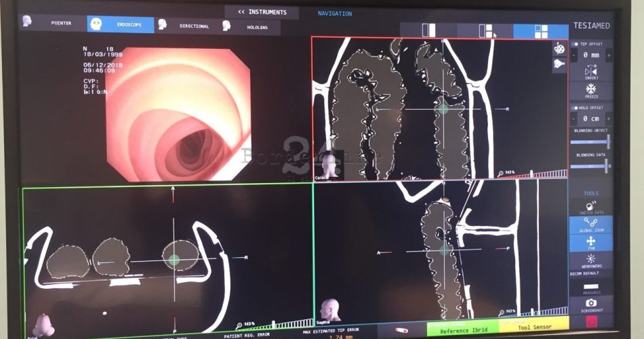Image resolution: width=644 pixels, height=339 pixels.
Task: Click the Navigation label
Action: pos(335,14)
